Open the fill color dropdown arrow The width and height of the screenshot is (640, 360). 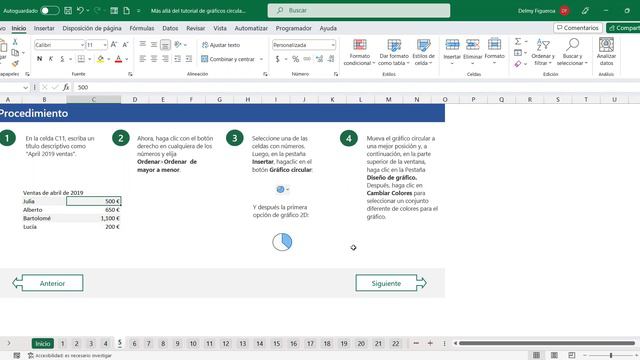[x=109, y=60]
